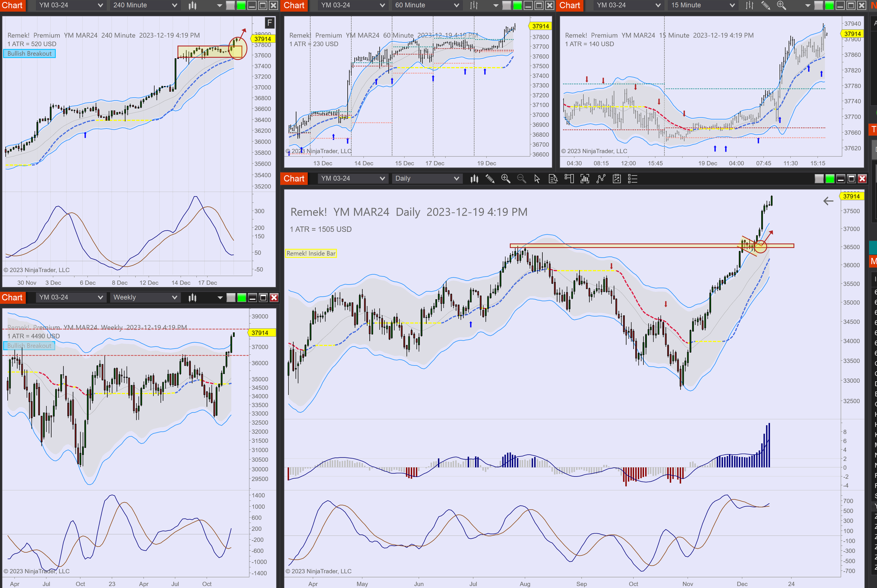
Task: Click Zoom In magnifier on Daily chart
Action: (506, 179)
